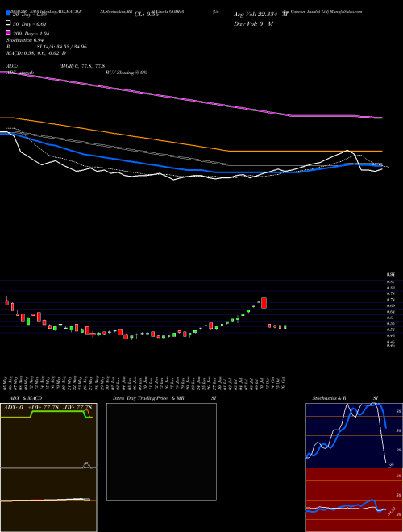Click the "200 Day = 1.04" legend label
The image size is (403, 532).
31,34
